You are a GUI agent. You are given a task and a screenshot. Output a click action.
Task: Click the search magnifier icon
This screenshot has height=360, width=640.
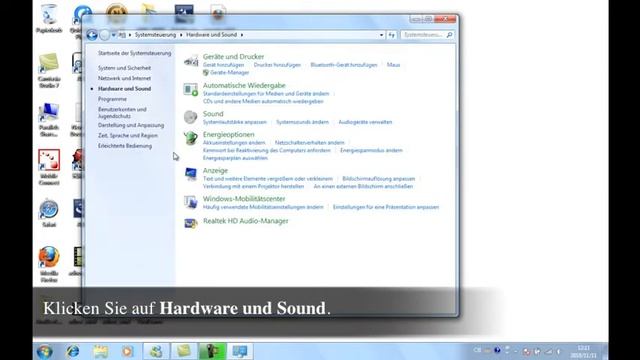[x=449, y=35]
